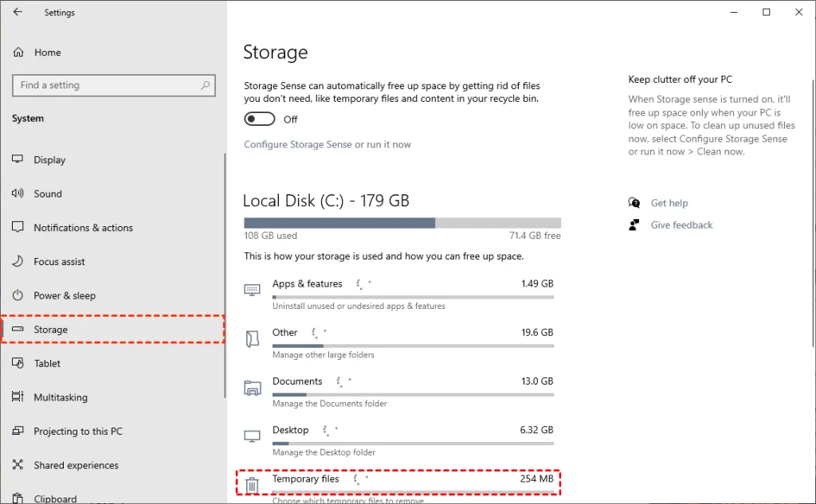Click the Display monitor icon in sidebar

pos(18,159)
